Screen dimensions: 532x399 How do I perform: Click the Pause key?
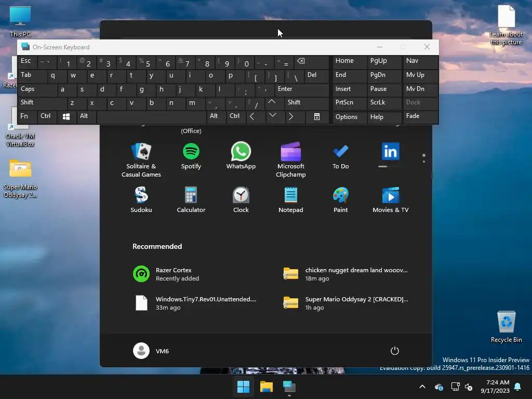click(x=383, y=89)
